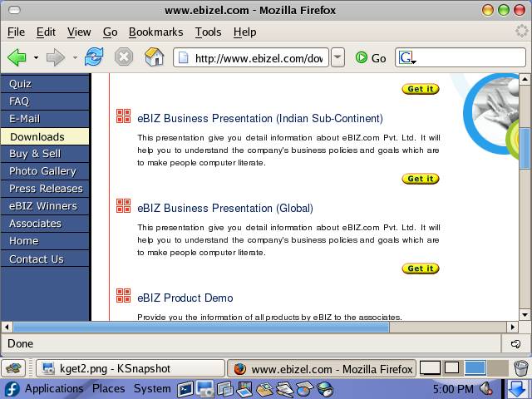Click the horizontal scrollbar of the page
532x399 pixels.
click(199, 327)
